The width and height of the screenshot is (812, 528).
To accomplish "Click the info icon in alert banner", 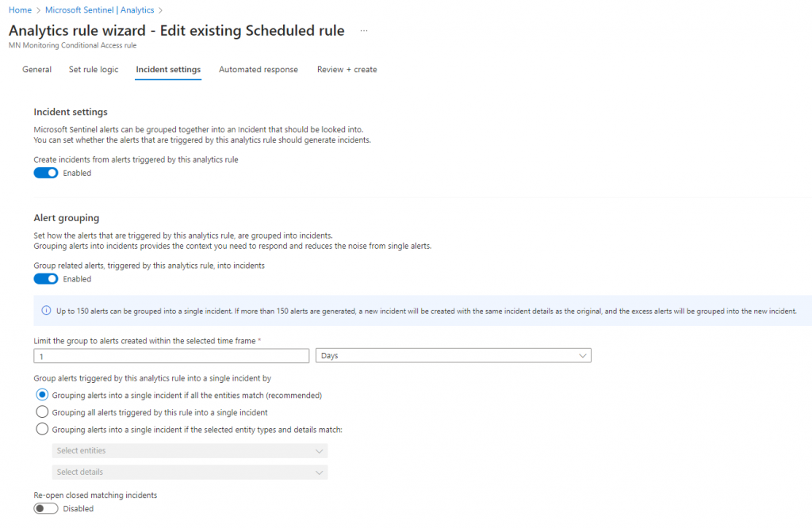I will 46,311.
